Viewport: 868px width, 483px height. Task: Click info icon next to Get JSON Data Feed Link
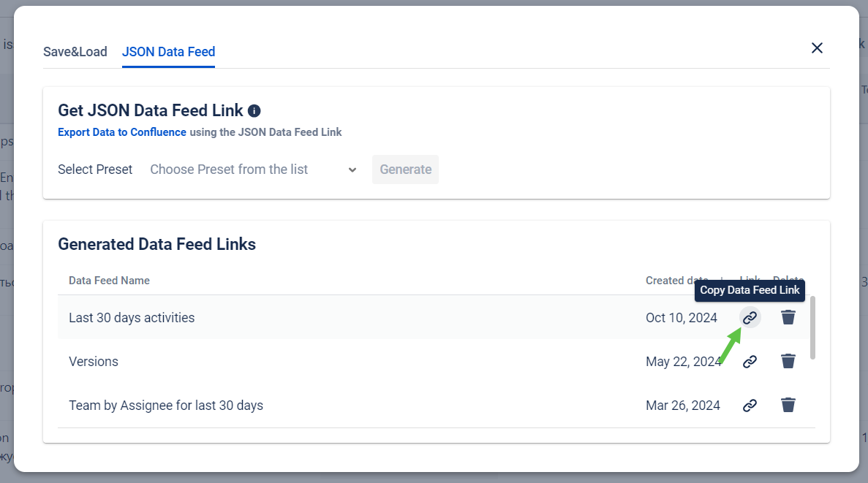click(254, 111)
